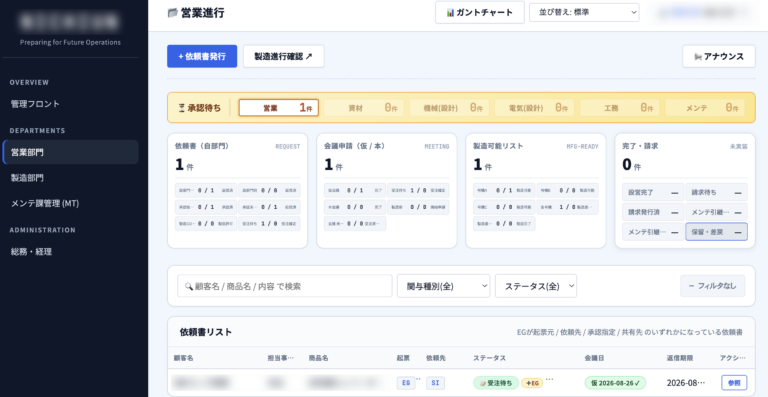The height and width of the screenshot is (397, 768).
Task: Click the folder icon beside 営業進行 title
Action: [x=172, y=13]
